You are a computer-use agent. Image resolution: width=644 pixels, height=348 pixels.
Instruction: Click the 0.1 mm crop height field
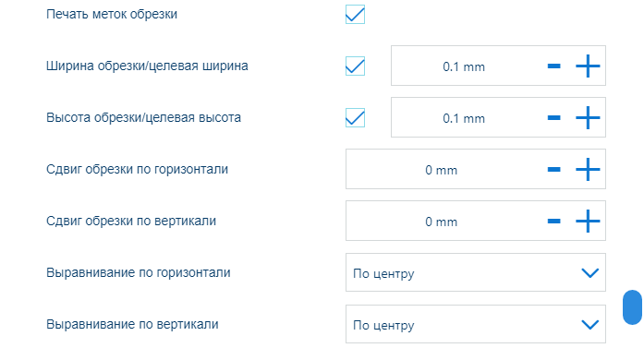[464, 118]
